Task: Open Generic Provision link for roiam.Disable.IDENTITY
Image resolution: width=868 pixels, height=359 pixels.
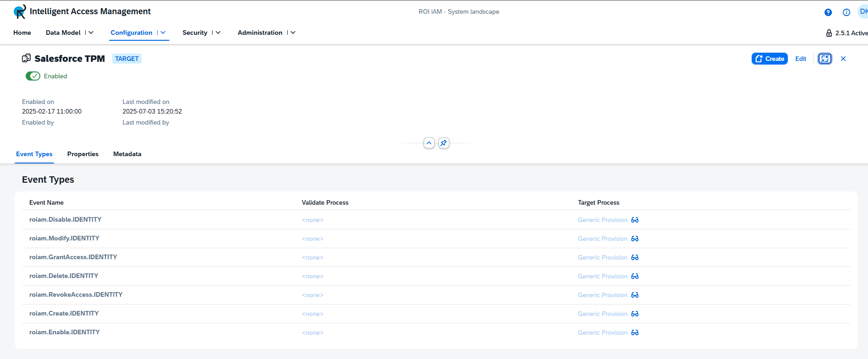Action: 603,220
